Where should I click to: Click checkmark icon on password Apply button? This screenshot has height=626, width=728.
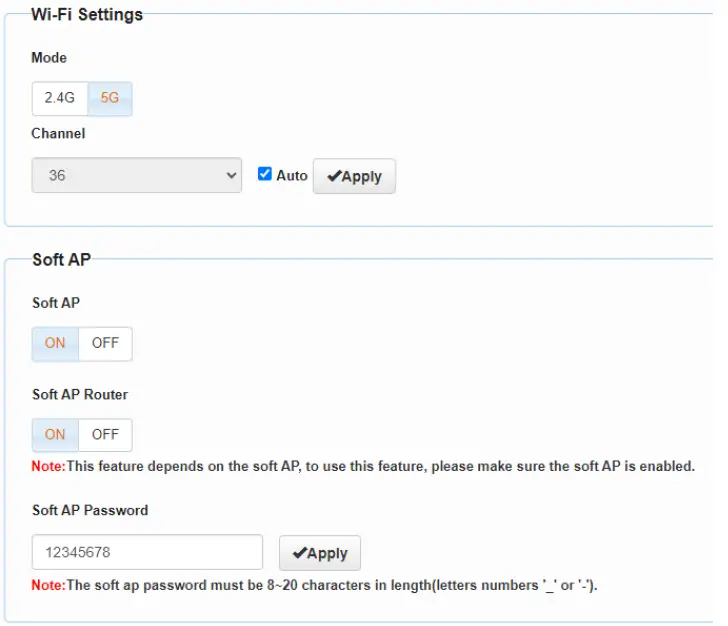tap(299, 553)
